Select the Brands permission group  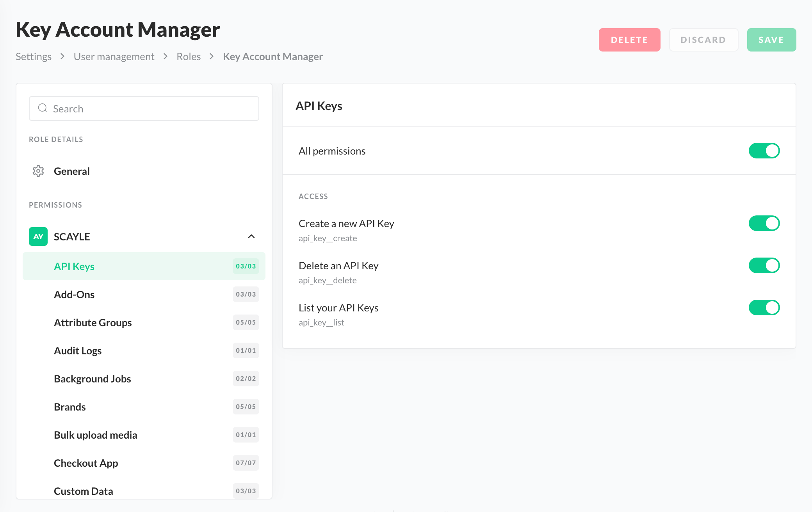click(x=70, y=407)
